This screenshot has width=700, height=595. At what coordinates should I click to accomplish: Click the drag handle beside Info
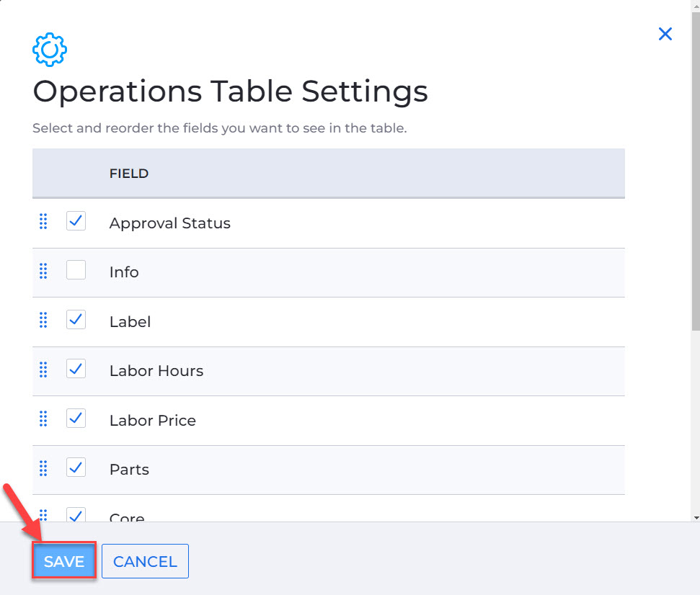pos(43,271)
